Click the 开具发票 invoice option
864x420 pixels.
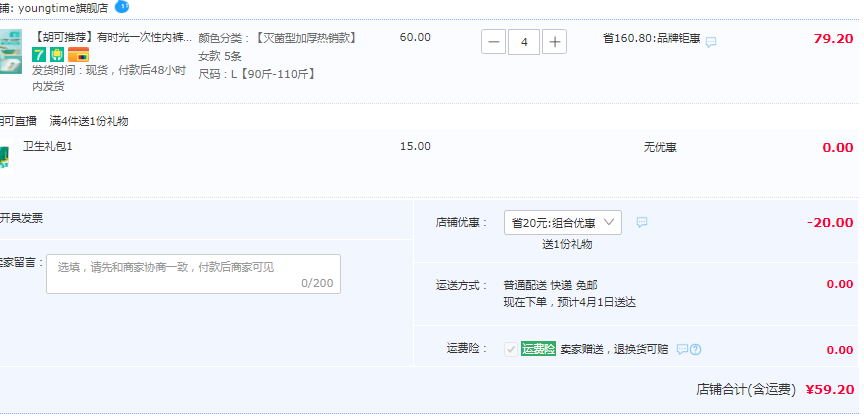click(21, 218)
